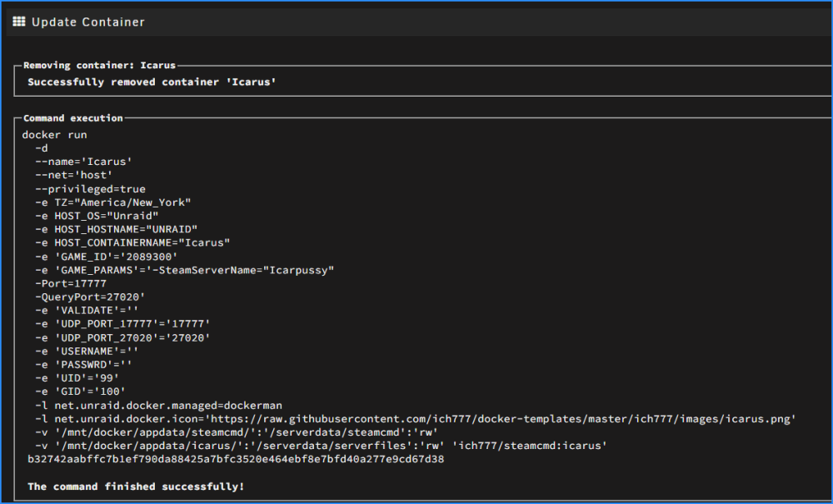Click the --net='host' line
The image size is (833, 504).
74,175
